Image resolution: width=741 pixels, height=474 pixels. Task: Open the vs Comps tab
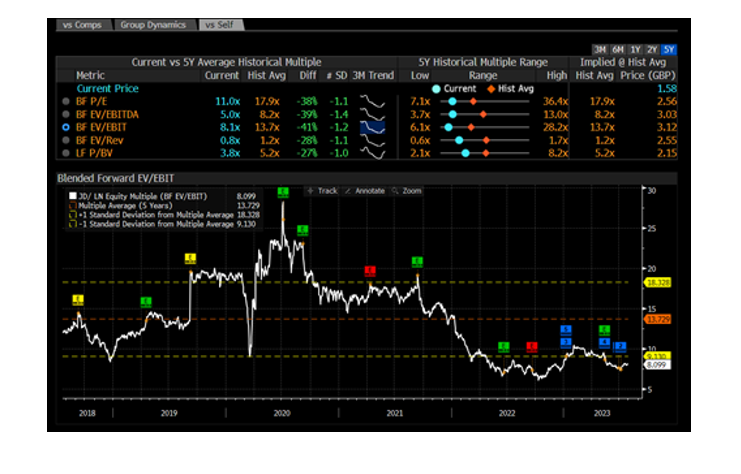click(83, 23)
